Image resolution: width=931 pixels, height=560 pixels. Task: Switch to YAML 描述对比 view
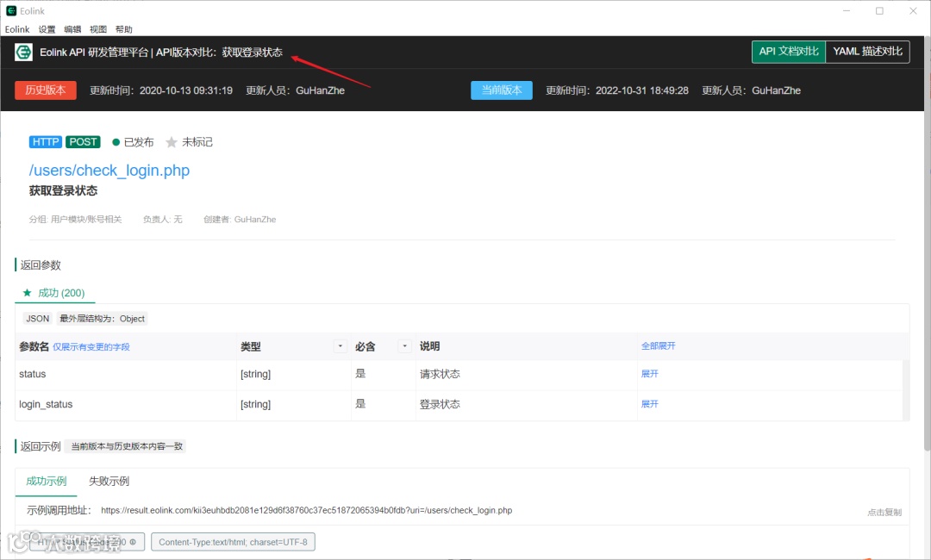[867, 52]
